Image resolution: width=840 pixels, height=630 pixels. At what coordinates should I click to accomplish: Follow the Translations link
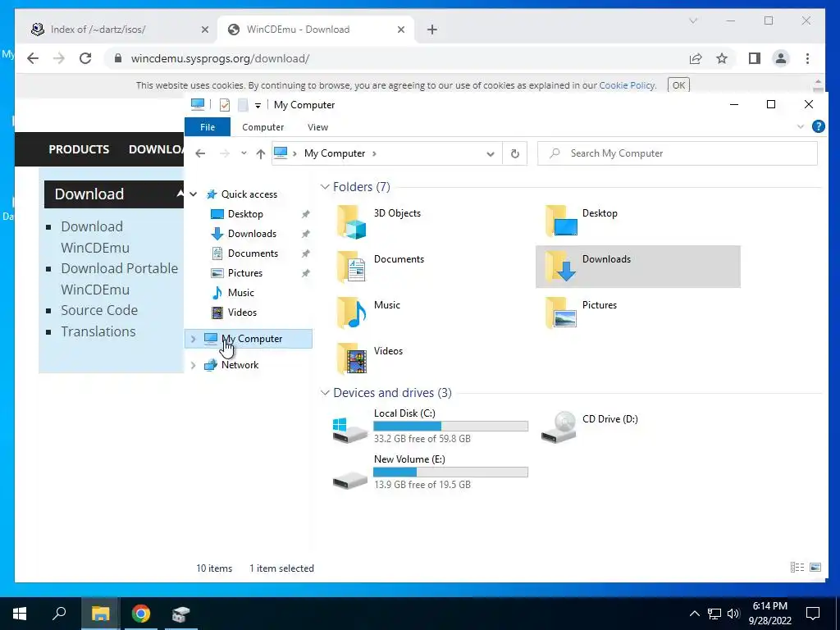coord(98,331)
